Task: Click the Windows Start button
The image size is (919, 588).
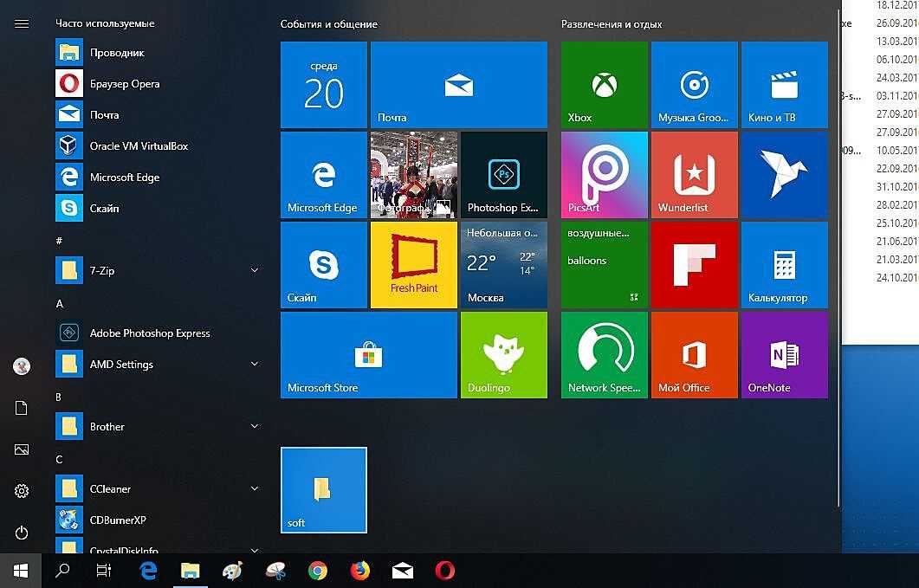Action: click(x=21, y=571)
